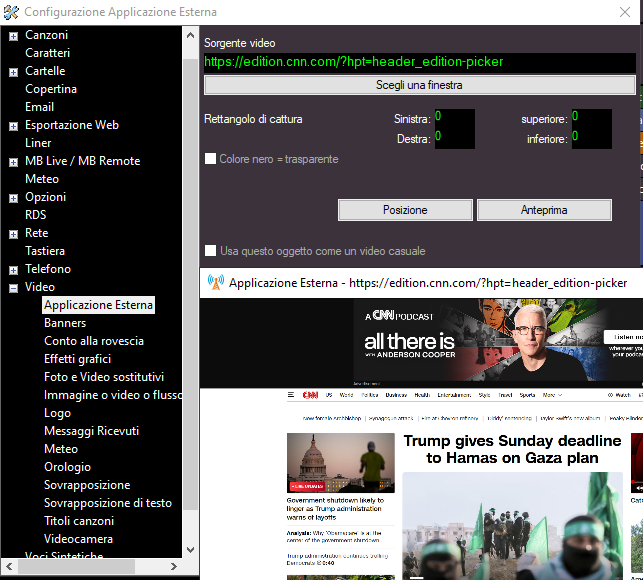Click the configuration window title bar icon
The image size is (643, 580).
[x=11, y=11]
